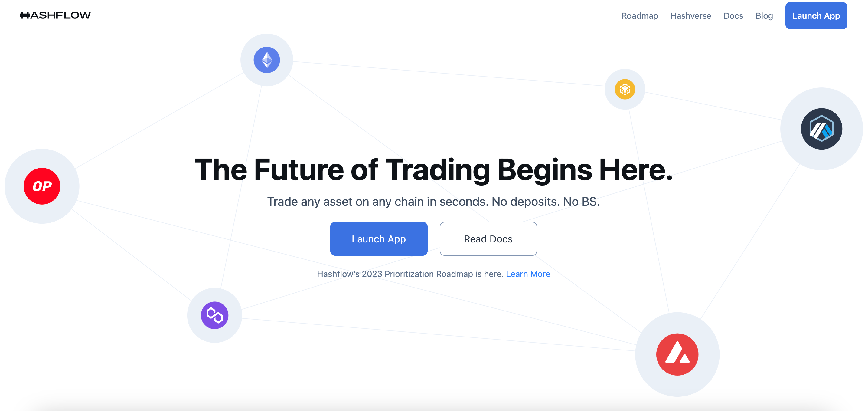868x411 pixels.
Task: Click the Read Docs outlined button
Action: [488, 238]
